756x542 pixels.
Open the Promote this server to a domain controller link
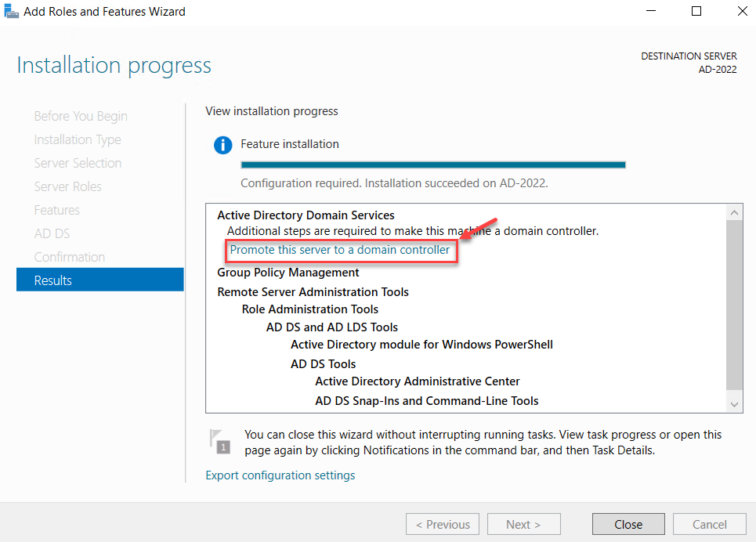point(341,249)
